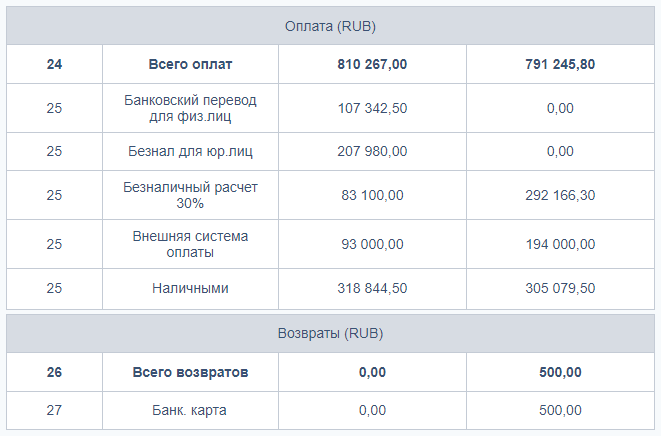Click the Оплата (RUB) section header
This screenshot has height=436, width=661.
click(x=330, y=26)
